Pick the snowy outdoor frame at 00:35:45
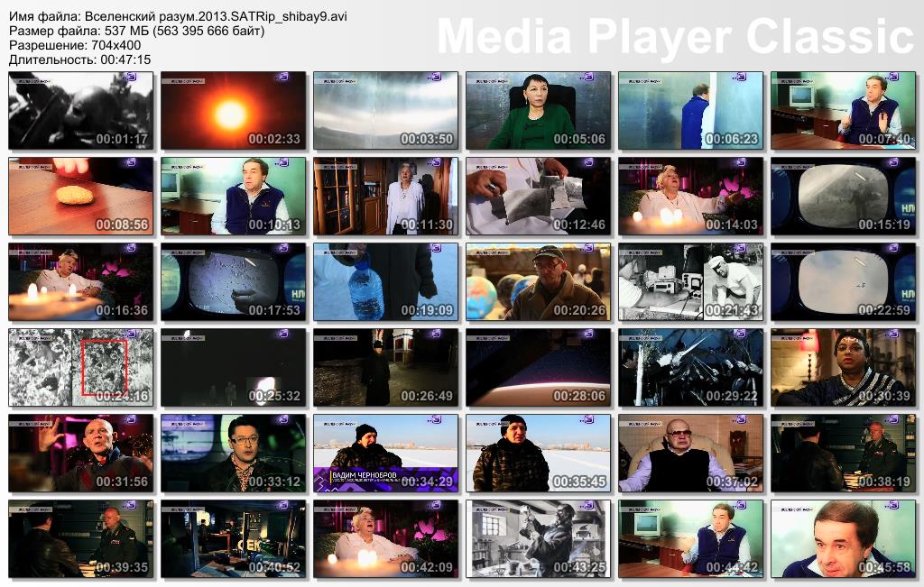This screenshot has width=924, height=587. point(538,453)
